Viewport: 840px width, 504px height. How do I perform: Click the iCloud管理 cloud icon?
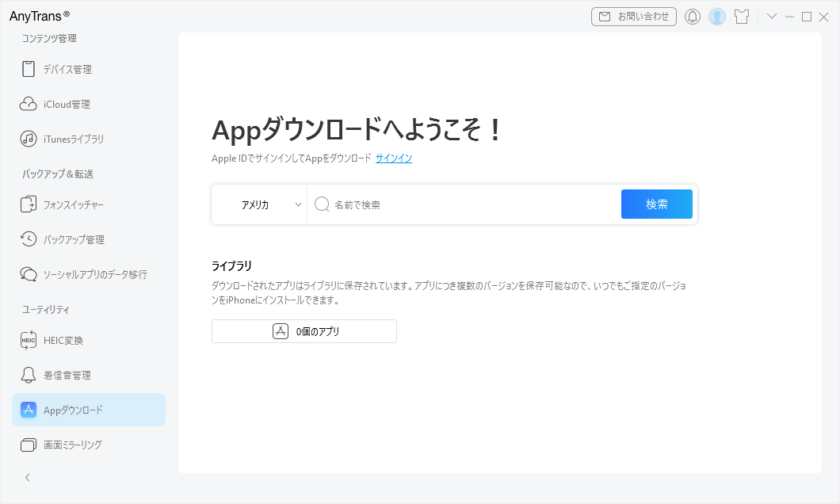[x=29, y=104]
